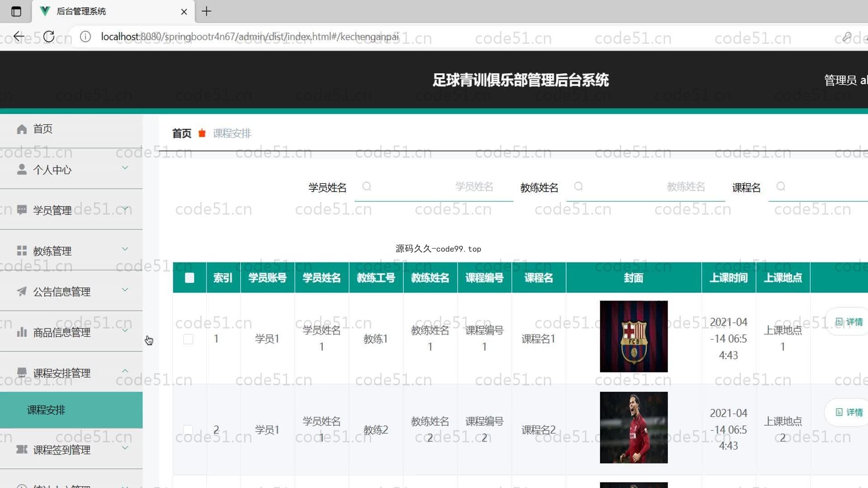Expand the 公告信息管理 menu chevron

point(125,290)
